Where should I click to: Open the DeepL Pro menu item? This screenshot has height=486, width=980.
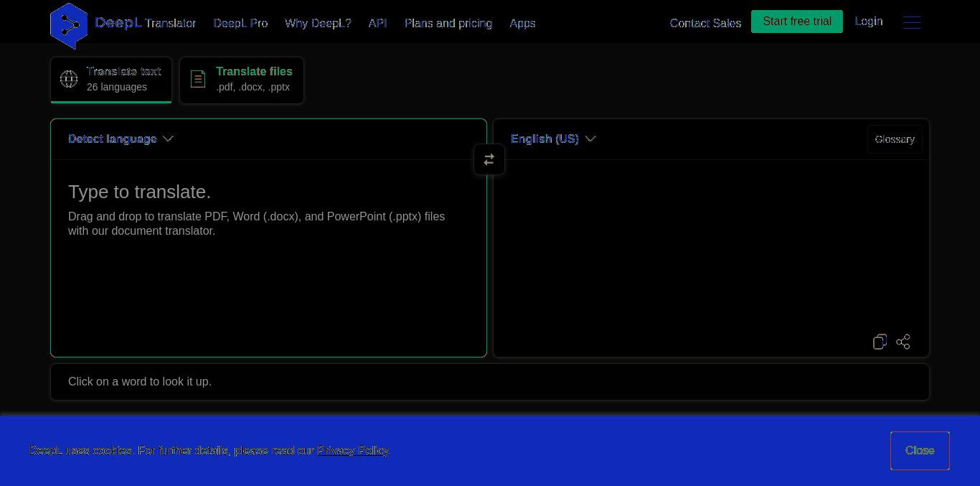coord(240,23)
